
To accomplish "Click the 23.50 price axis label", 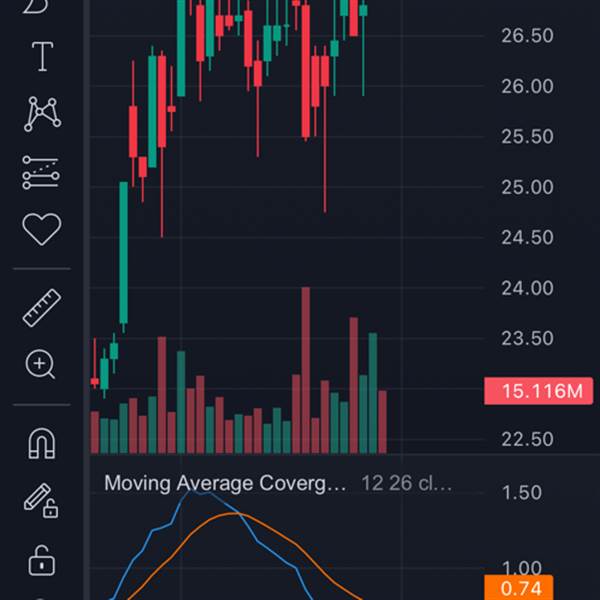I will click(x=527, y=339).
